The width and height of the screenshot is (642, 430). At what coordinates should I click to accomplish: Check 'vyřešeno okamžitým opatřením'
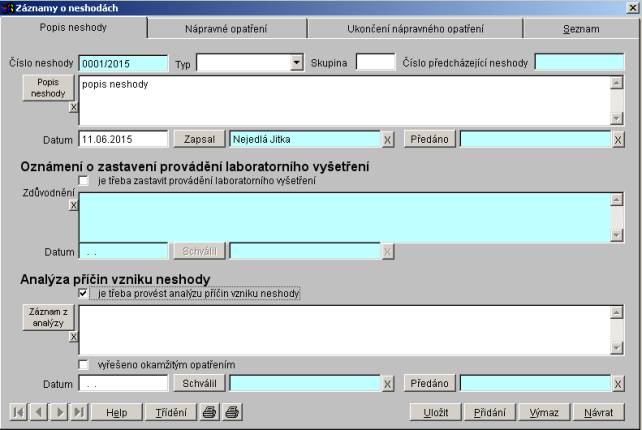(84, 365)
